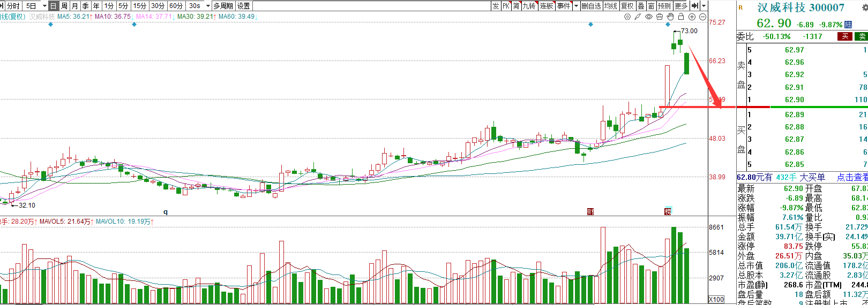868x305 pixels.
Task: Click MA10: 36.75 indicator label
Action: coord(114,17)
